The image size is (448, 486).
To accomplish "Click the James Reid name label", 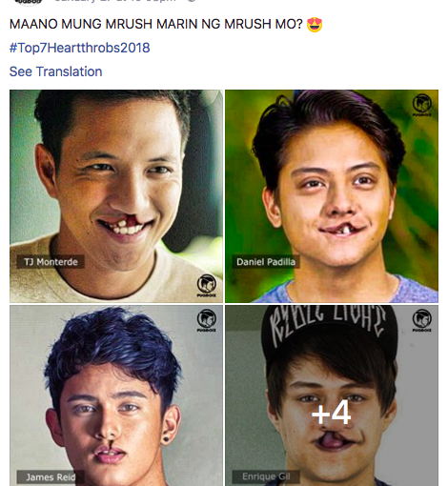I will tap(51, 477).
